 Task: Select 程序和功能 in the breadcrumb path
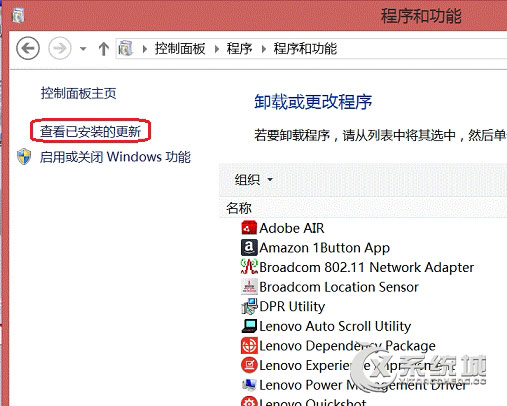[x=305, y=49]
